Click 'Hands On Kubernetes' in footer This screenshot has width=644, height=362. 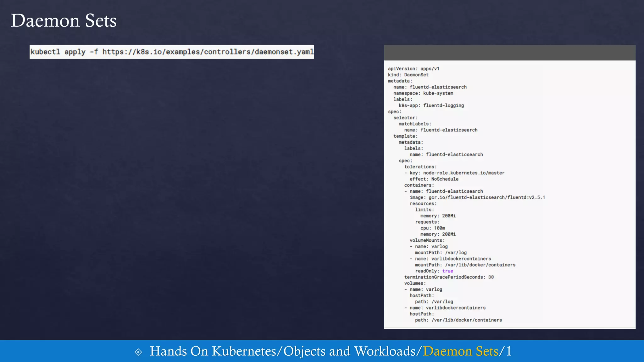click(x=213, y=351)
